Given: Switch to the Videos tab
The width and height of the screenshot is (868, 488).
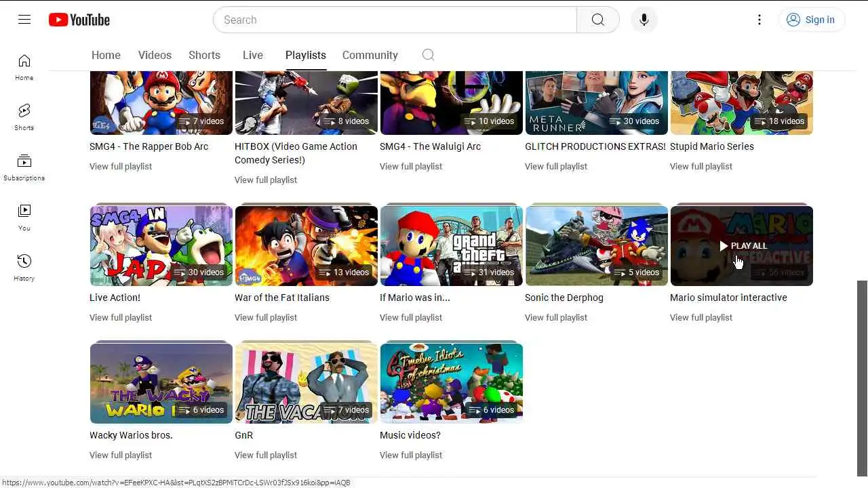Looking at the screenshot, I should 155,55.
